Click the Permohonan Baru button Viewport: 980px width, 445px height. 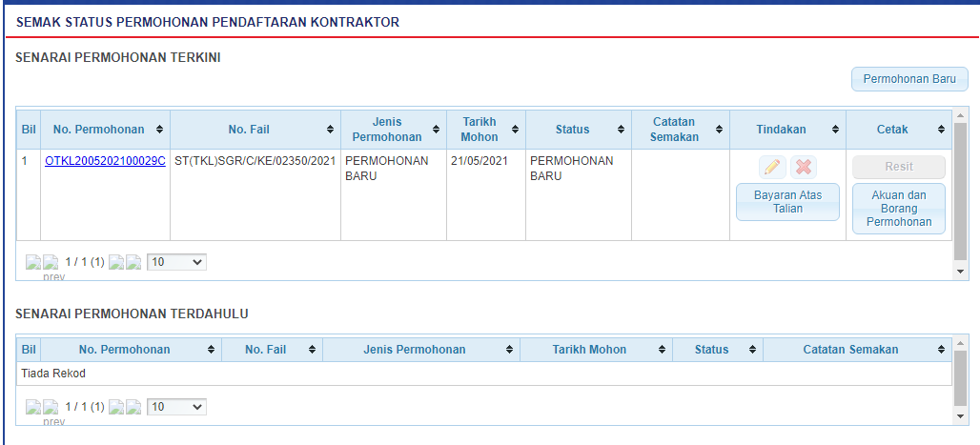(909, 79)
